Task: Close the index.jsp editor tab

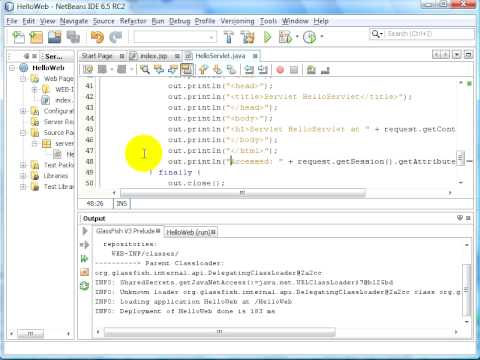Action: coord(177,56)
